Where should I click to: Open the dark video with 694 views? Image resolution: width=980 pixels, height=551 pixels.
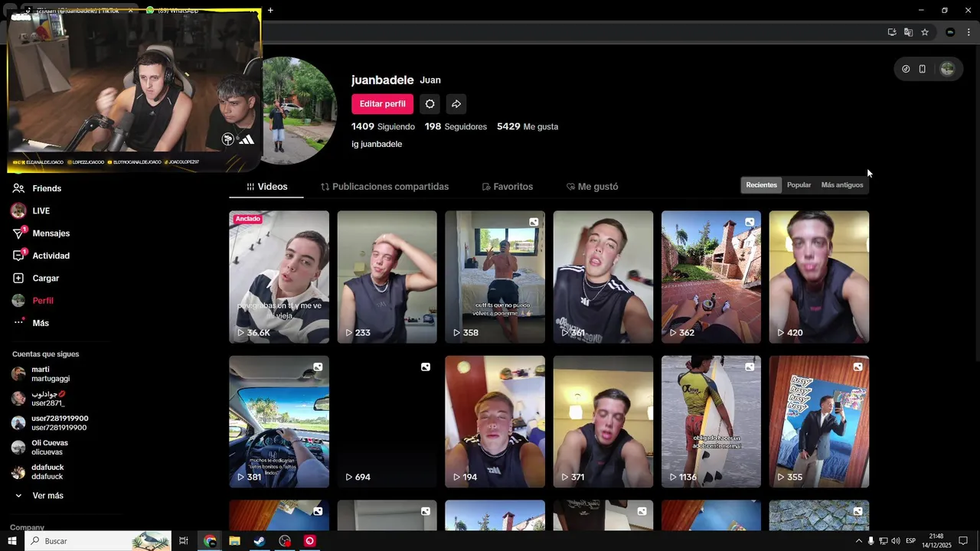(x=387, y=422)
